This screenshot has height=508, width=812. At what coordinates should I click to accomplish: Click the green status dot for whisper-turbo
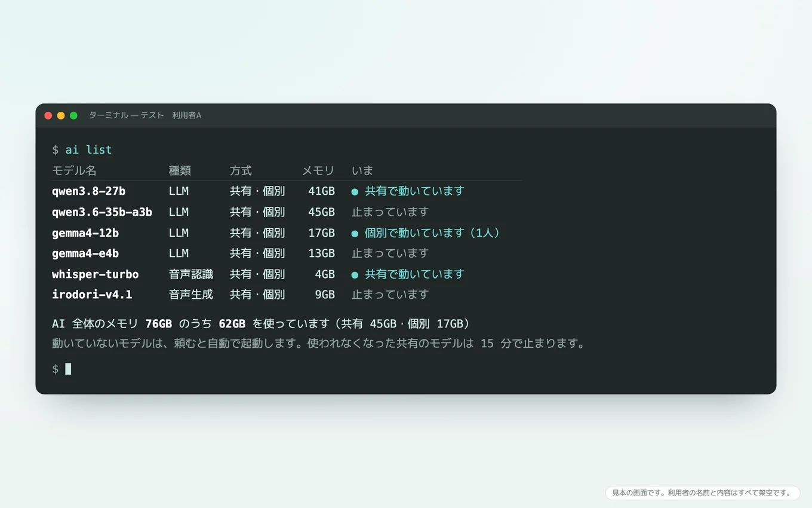355,275
